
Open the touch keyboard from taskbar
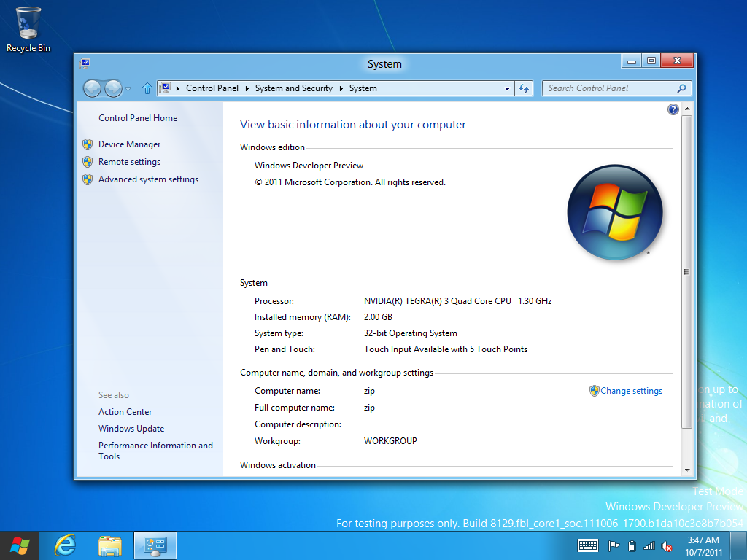pos(588,545)
